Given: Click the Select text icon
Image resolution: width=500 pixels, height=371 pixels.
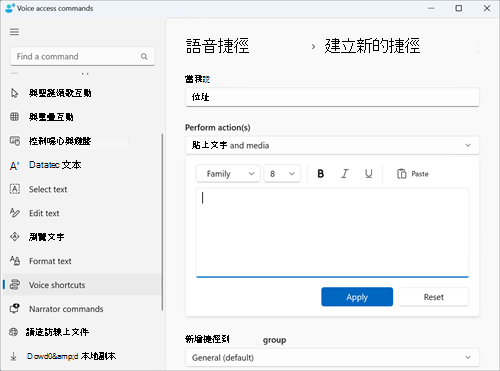Looking at the screenshot, I should coord(15,189).
